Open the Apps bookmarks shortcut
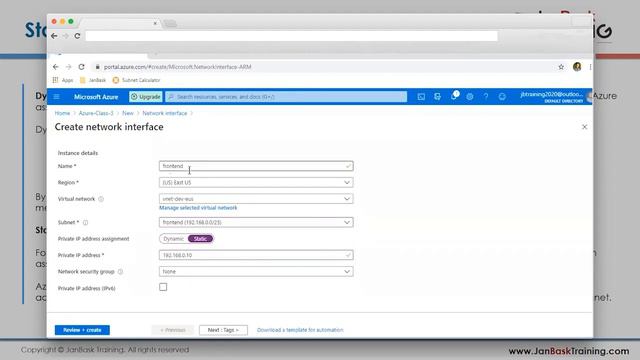640x360 pixels. [x=63, y=80]
